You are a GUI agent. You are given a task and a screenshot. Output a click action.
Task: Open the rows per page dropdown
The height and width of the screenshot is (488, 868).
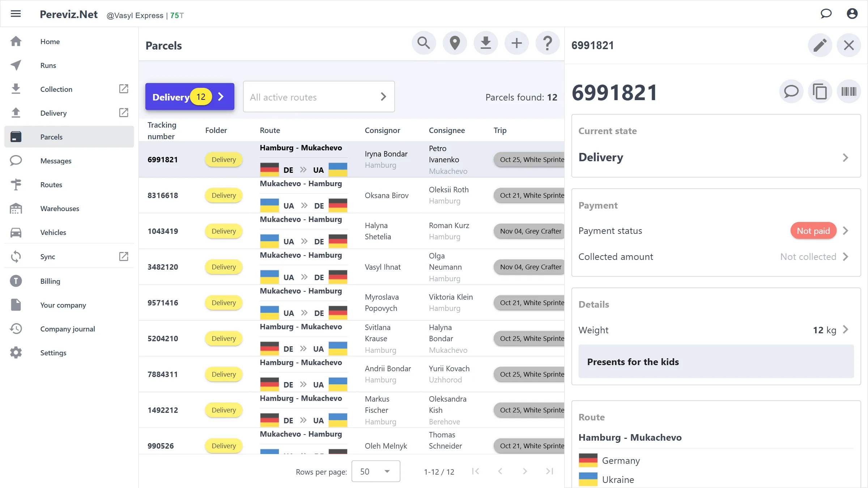tap(376, 471)
